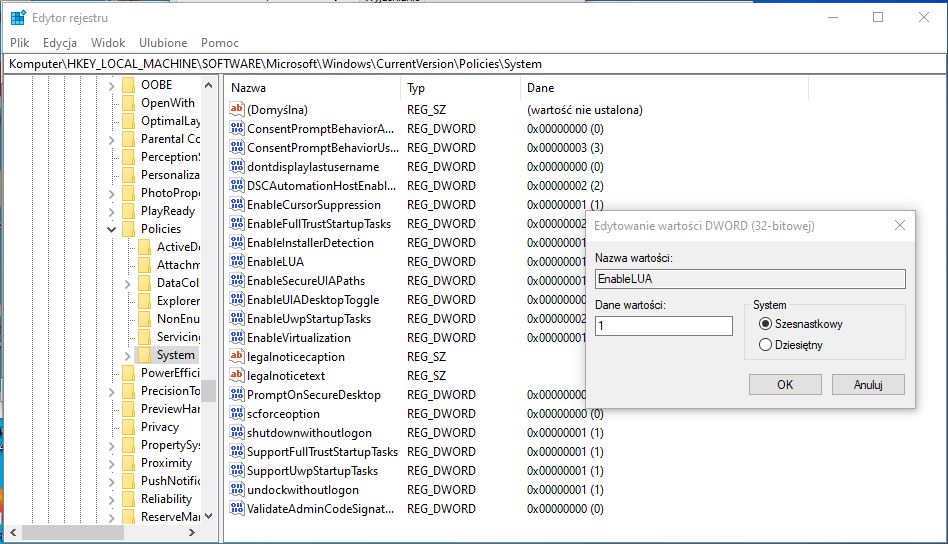
Task: Open the Edycja menu
Action: 60,43
